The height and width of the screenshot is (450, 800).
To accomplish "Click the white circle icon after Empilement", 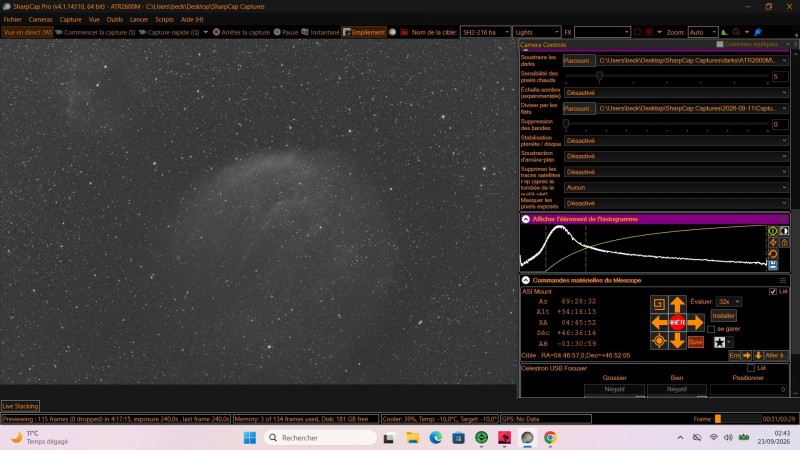I will pyautogui.click(x=392, y=32).
